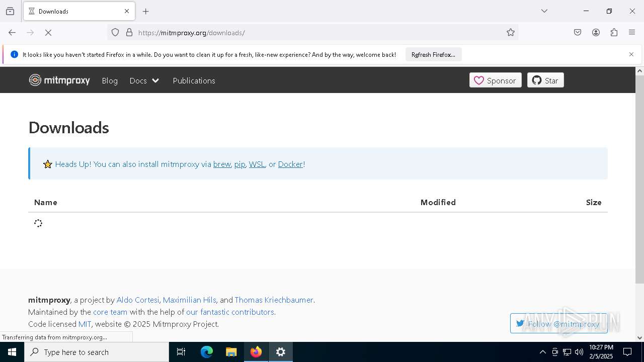644x362 pixels.
Task: Open a new tab
Action: [146, 11]
